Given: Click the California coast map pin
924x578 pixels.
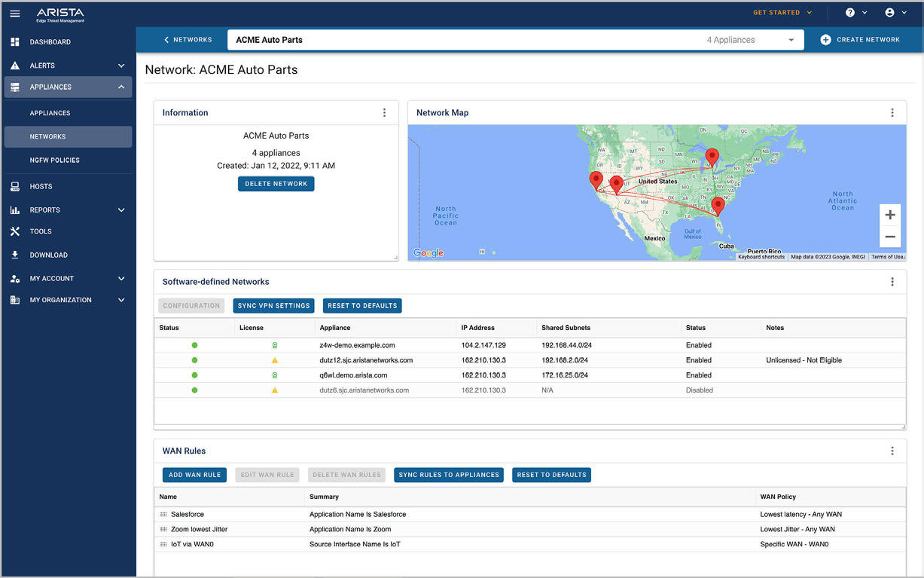Looking at the screenshot, I should point(596,180).
